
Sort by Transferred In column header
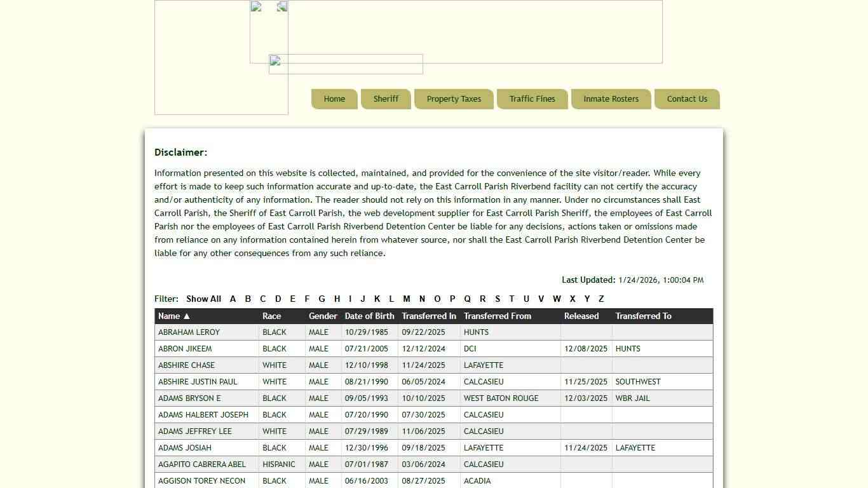coord(428,316)
